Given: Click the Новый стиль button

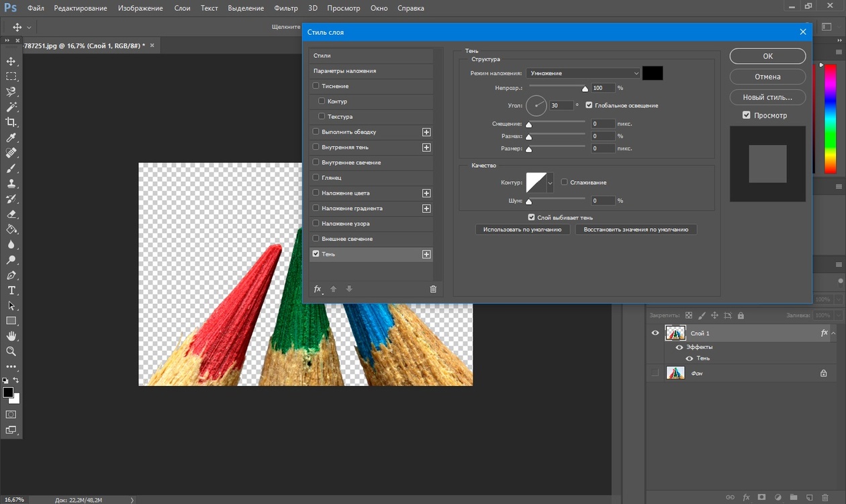Looking at the screenshot, I should pos(767,97).
